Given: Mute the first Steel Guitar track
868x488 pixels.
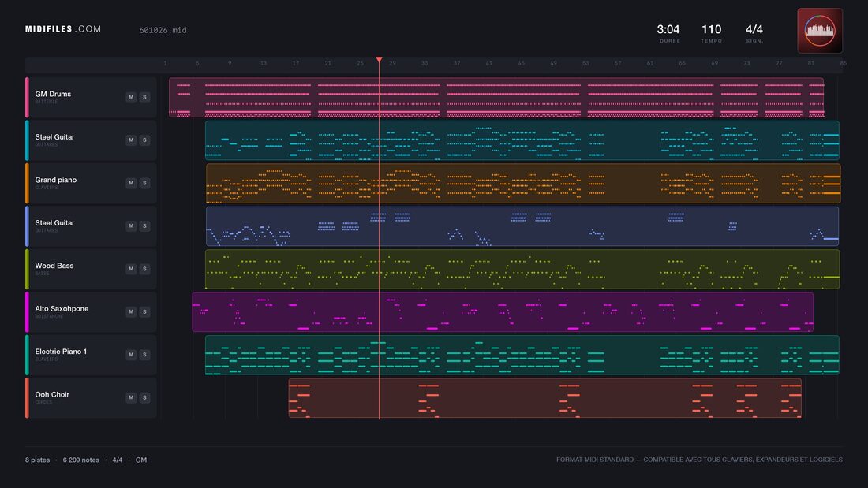Looking at the screenshot, I should click(131, 140).
